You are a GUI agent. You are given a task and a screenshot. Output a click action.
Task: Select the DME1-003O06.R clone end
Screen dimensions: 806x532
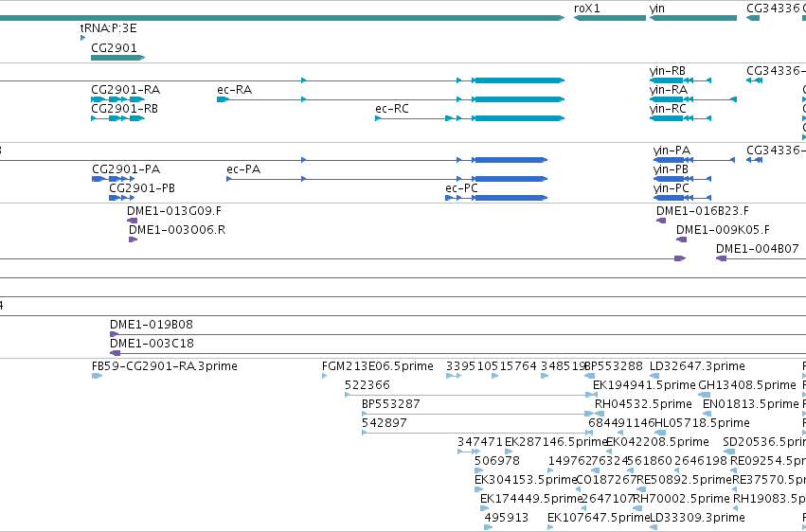(134, 239)
